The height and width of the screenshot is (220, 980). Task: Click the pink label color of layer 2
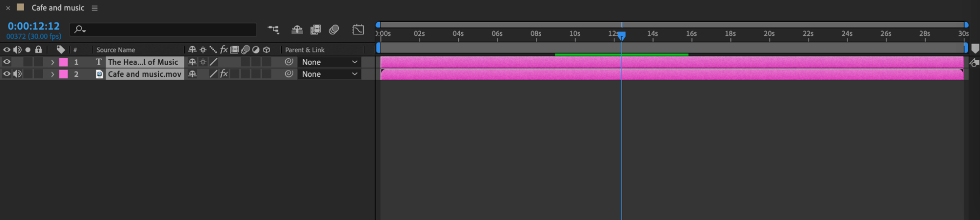coord(64,74)
